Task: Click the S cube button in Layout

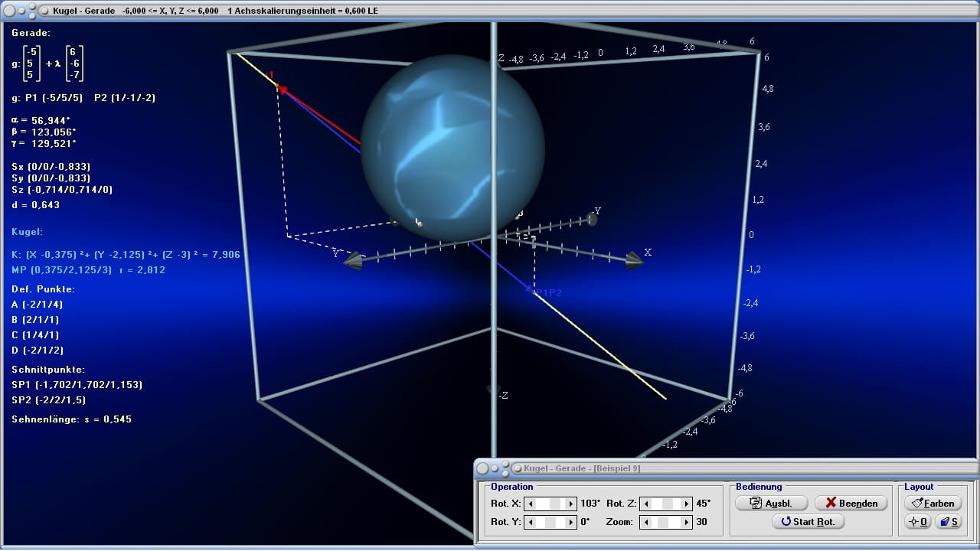Action: [x=949, y=522]
